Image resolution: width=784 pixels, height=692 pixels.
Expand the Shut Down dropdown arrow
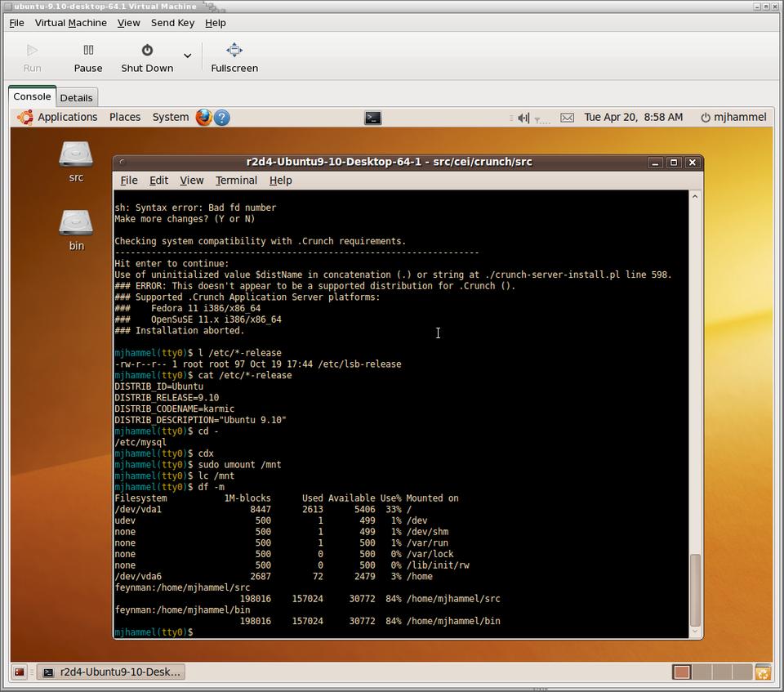[187, 56]
